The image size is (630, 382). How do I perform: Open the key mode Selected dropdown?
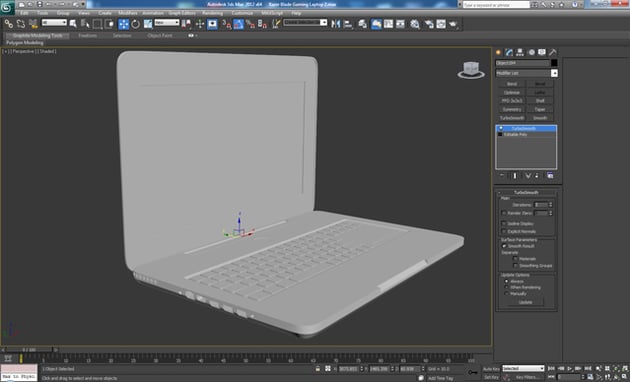pyautogui.click(x=523, y=368)
